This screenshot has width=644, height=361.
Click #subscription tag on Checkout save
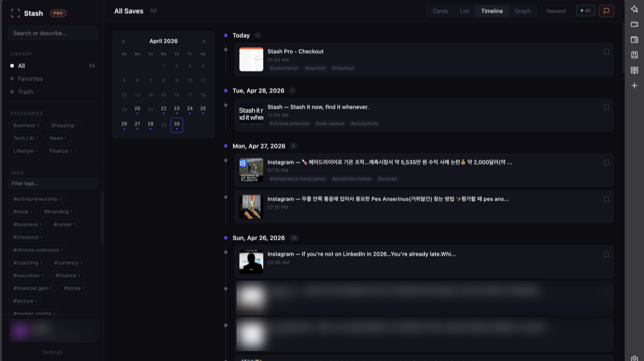tap(284, 68)
